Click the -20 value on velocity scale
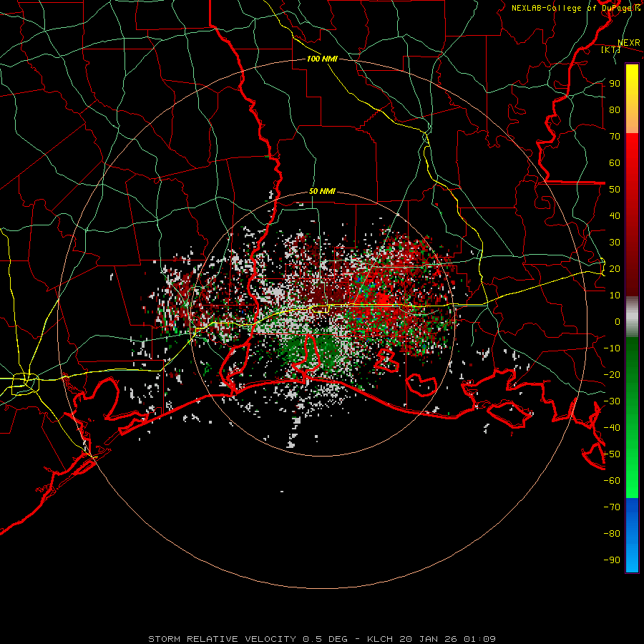 click(x=612, y=374)
